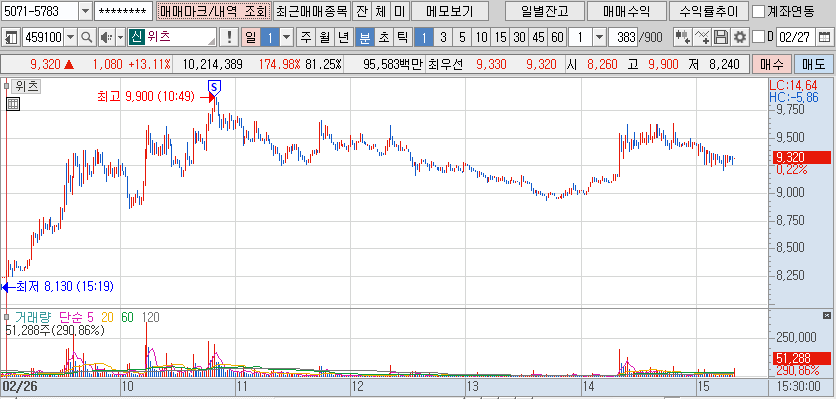Viewport: 836px width, 399px height.
Task: Select 분 minute chart period
Action: click(365, 37)
